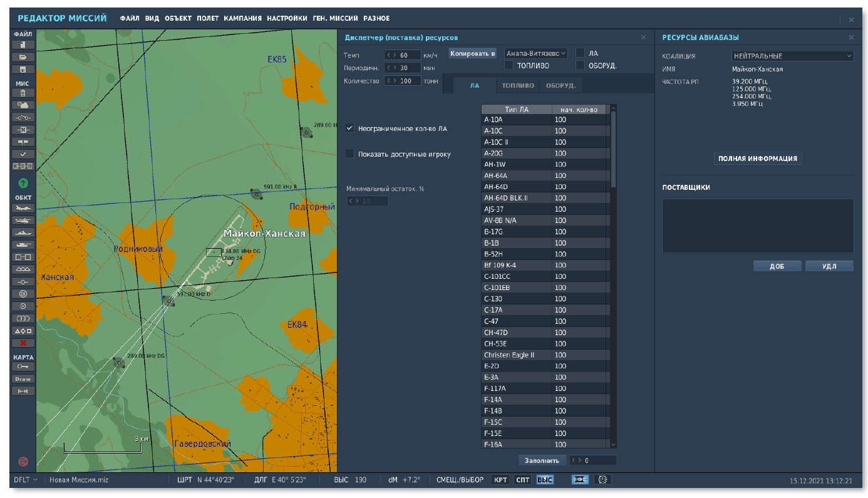Enable Показать доступные игроку checkbox

click(350, 154)
